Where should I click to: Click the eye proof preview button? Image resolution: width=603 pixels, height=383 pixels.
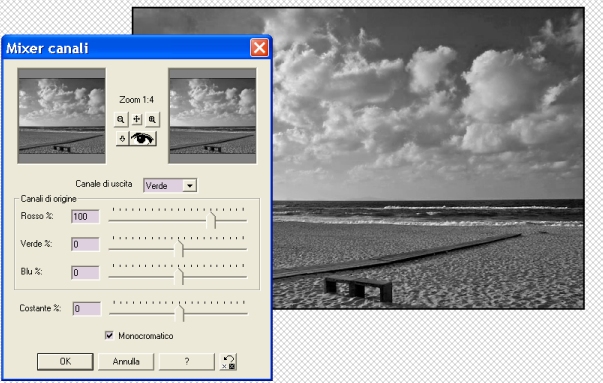tap(143, 138)
